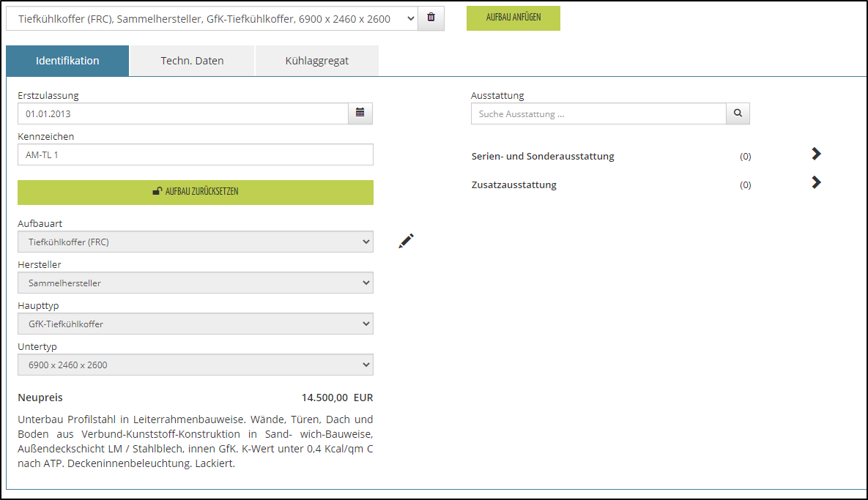Click the Ausstattung search magnifier icon
Viewport: 868px width, 500px height.
pos(738,113)
